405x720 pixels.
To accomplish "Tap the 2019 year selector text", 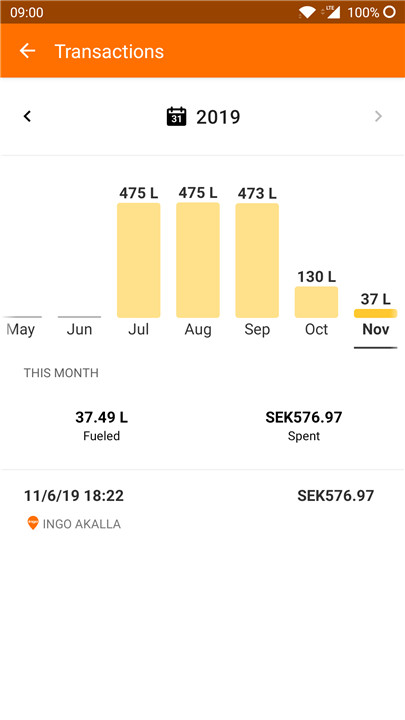I will (218, 117).
